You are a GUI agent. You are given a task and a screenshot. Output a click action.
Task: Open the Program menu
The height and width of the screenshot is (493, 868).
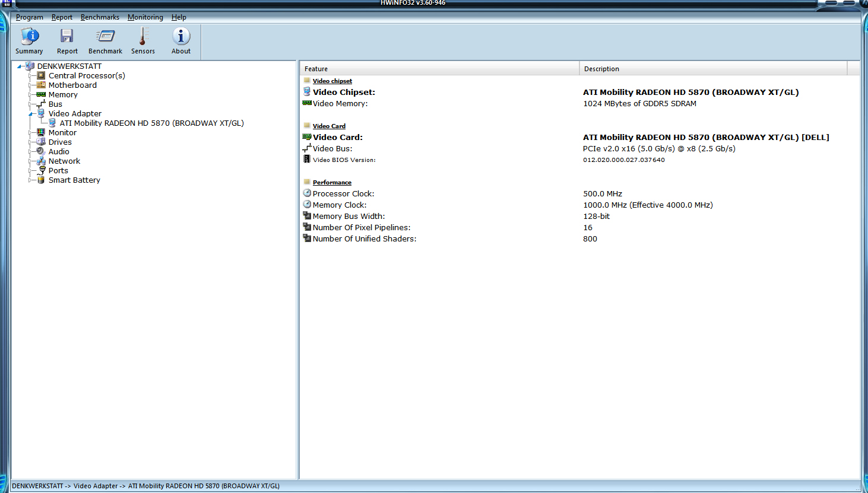click(x=30, y=17)
